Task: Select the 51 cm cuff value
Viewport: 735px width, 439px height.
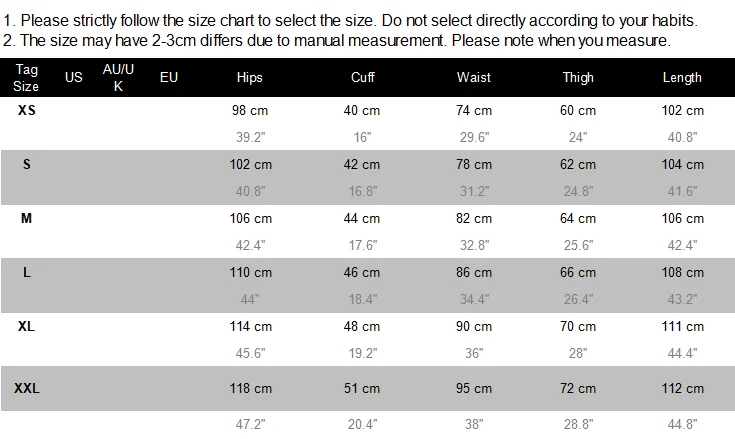Action: pyautogui.click(x=362, y=388)
